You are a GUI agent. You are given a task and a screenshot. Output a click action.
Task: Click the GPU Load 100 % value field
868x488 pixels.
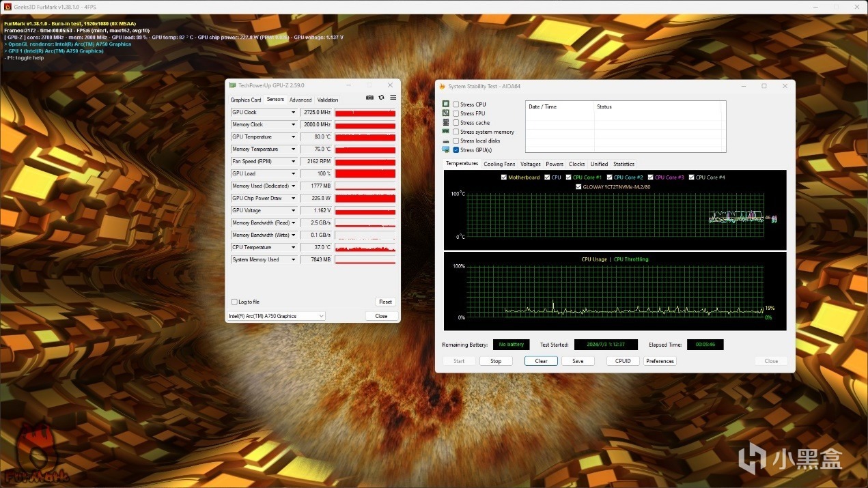click(x=316, y=174)
